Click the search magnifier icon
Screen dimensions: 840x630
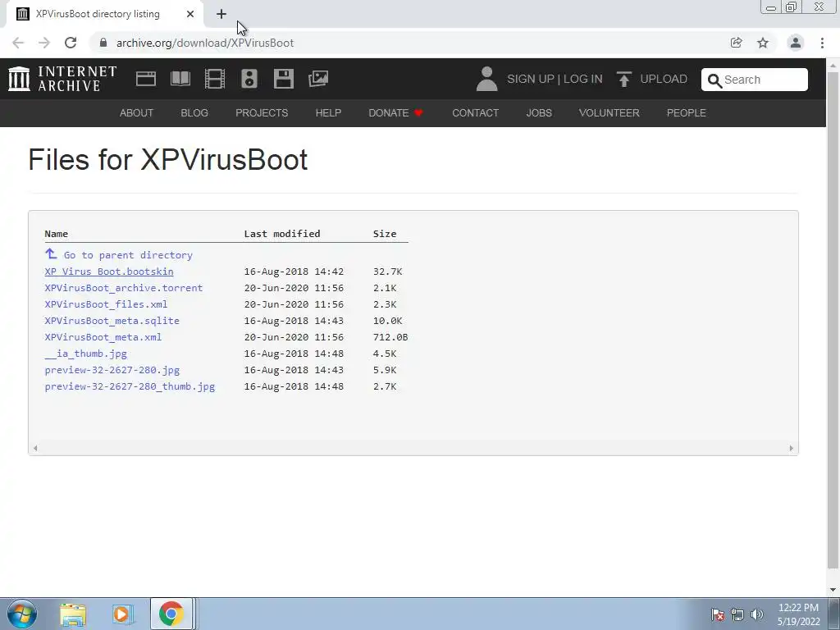coord(714,80)
